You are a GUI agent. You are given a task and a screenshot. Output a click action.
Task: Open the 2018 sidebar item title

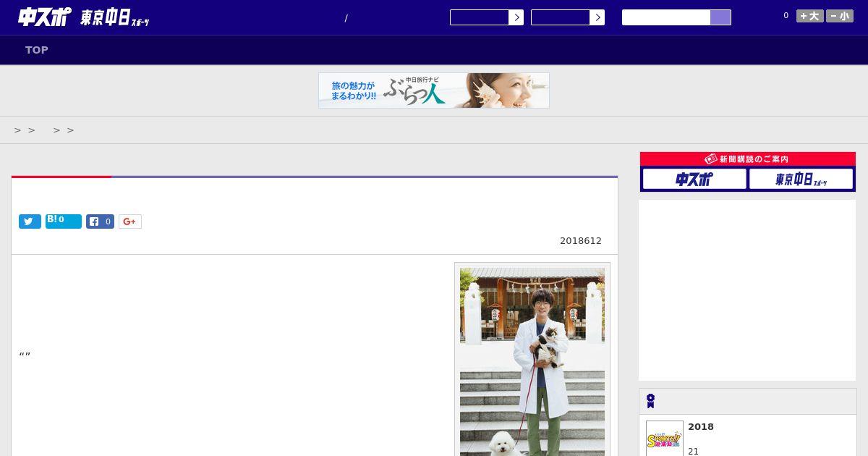pyautogui.click(x=701, y=427)
